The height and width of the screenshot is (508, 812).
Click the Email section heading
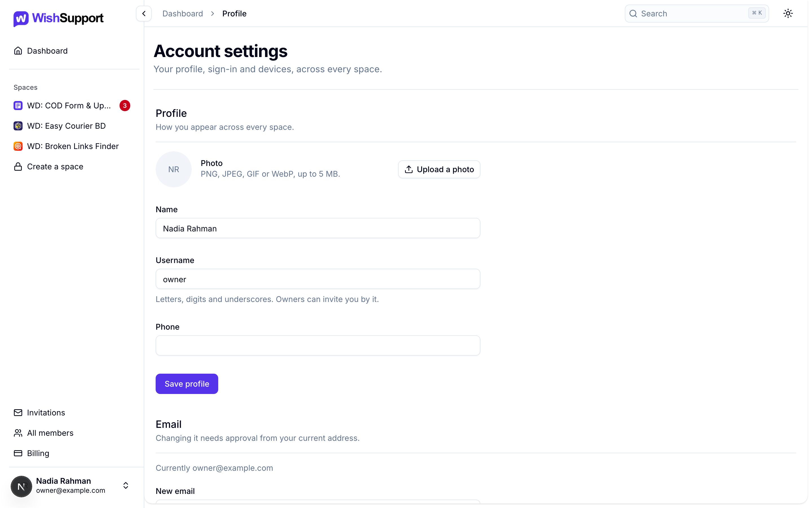click(x=168, y=424)
